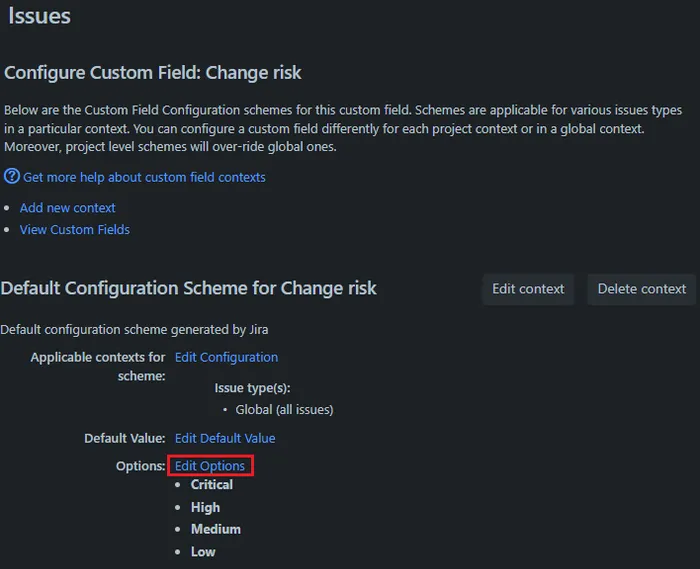Viewport: 700px width, 569px height.
Task: Open 'Get more help about custom field contexts'
Action: click(144, 177)
